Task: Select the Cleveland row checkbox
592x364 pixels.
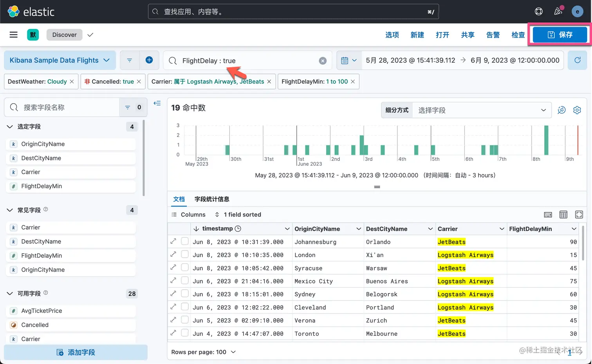Action: (x=185, y=307)
